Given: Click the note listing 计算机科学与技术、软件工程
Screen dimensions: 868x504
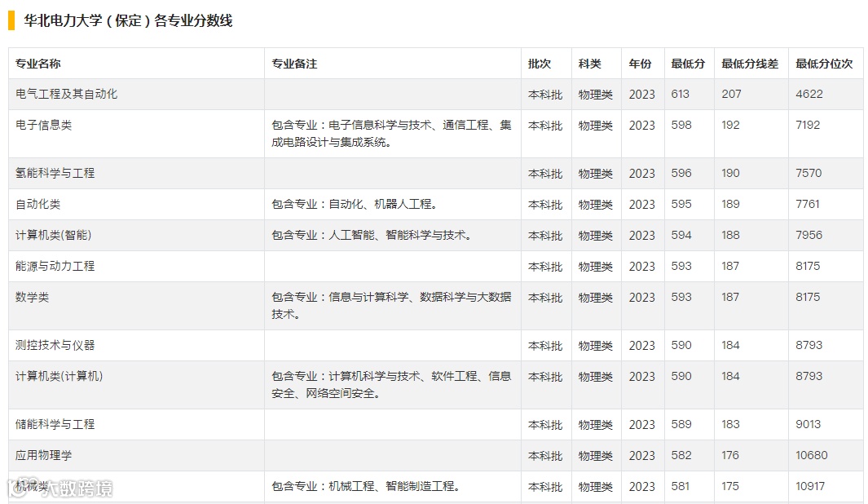Looking at the screenshot, I should tap(391, 385).
